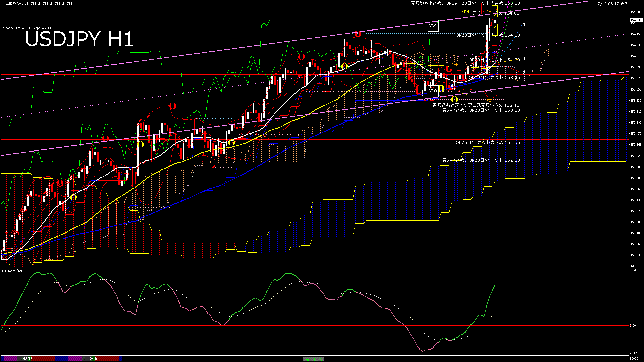Image resolution: width=644 pixels, height=362 pixels.
Task: Click the current price tag 154.733 on axis
Action: (x=636, y=20)
